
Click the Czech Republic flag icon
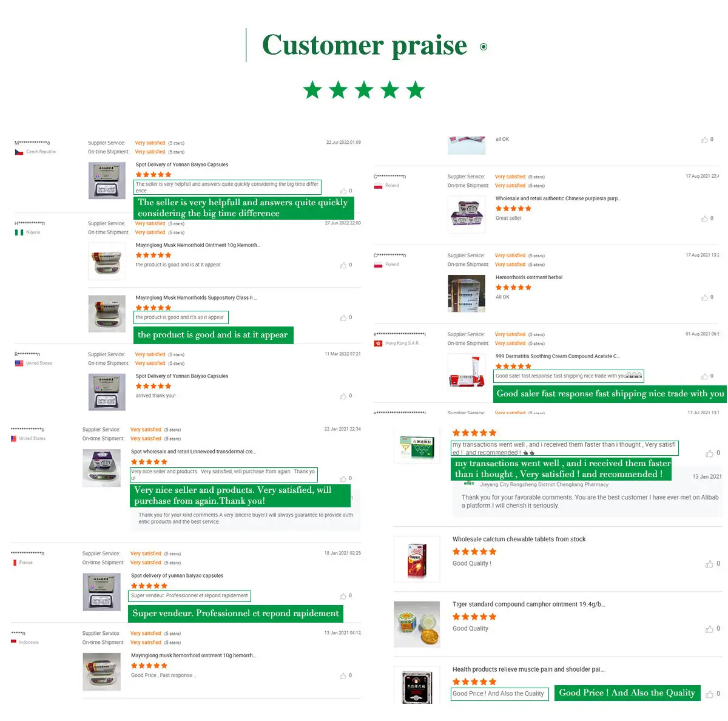pos(19,152)
